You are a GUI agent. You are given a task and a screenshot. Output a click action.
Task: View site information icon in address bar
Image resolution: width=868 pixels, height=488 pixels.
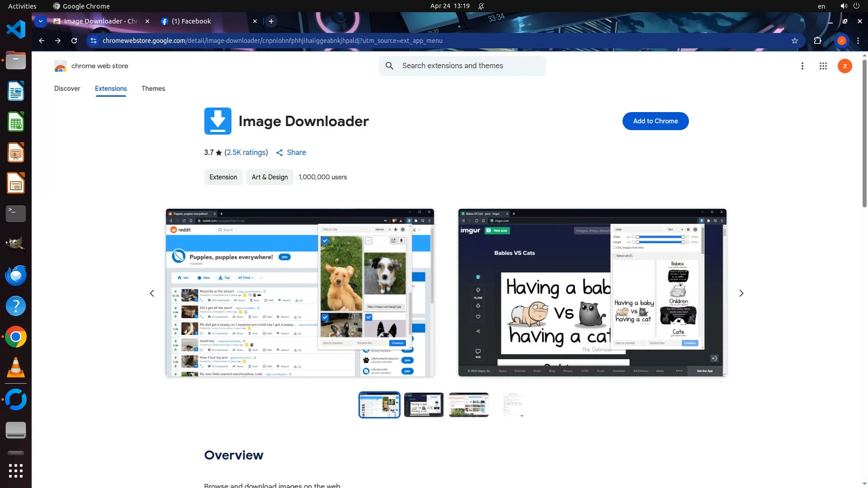(94, 41)
